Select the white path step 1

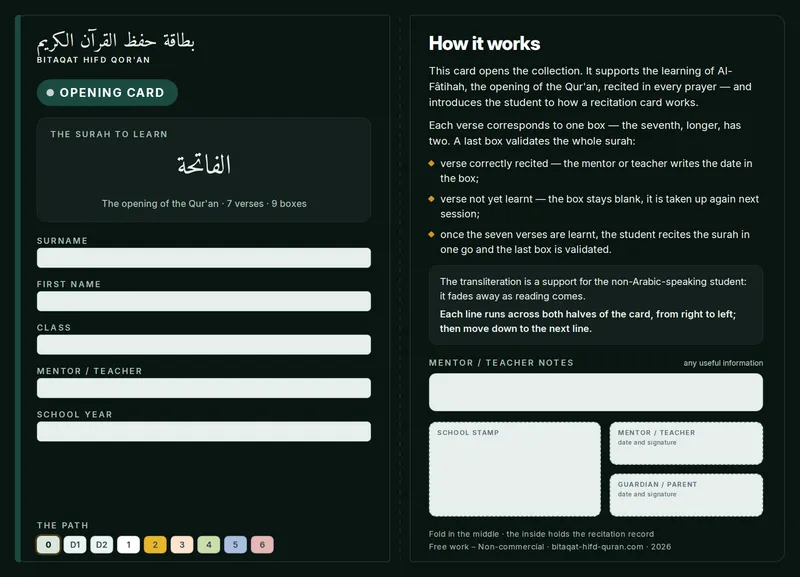[129, 544]
